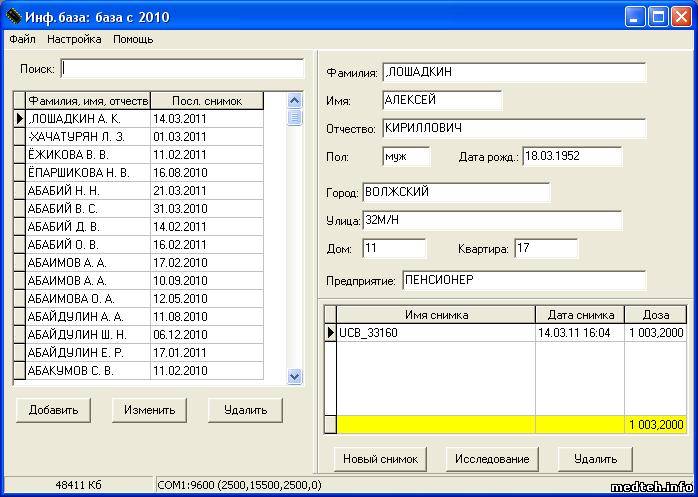The image size is (698, 497).
Task: Select patient ЁЖИКОВА В. В. row
Action: (x=88, y=155)
